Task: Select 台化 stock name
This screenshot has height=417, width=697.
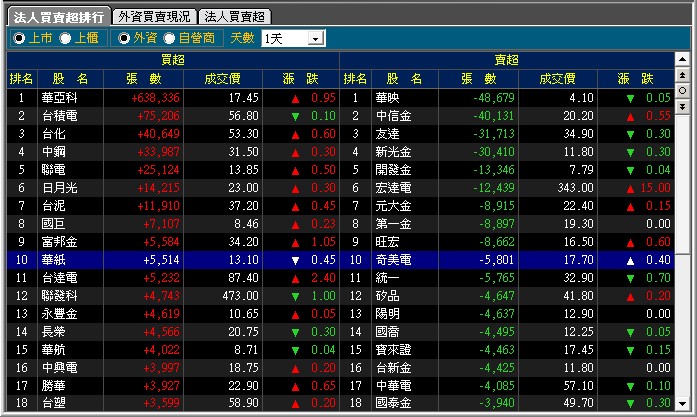Action: pyautogui.click(x=54, y=134)
